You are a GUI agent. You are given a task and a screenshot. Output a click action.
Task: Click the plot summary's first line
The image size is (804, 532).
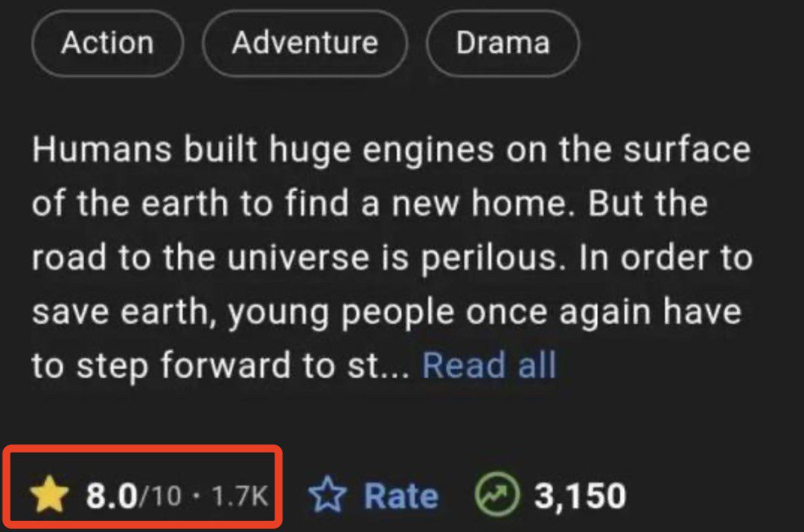[x=391, y=151]
